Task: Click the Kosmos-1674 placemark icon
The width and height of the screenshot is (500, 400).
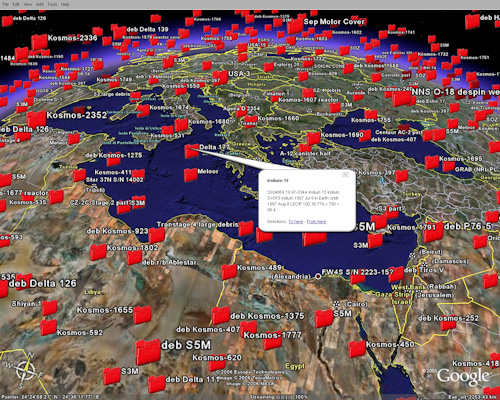Action: pos(143,110)
